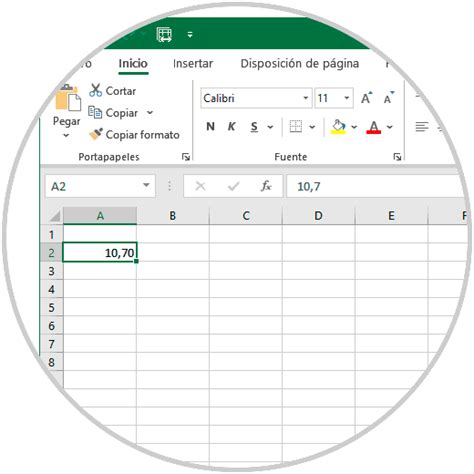Select row 7 header
This screenshot has height=474, width=474.
coord(52,344)
